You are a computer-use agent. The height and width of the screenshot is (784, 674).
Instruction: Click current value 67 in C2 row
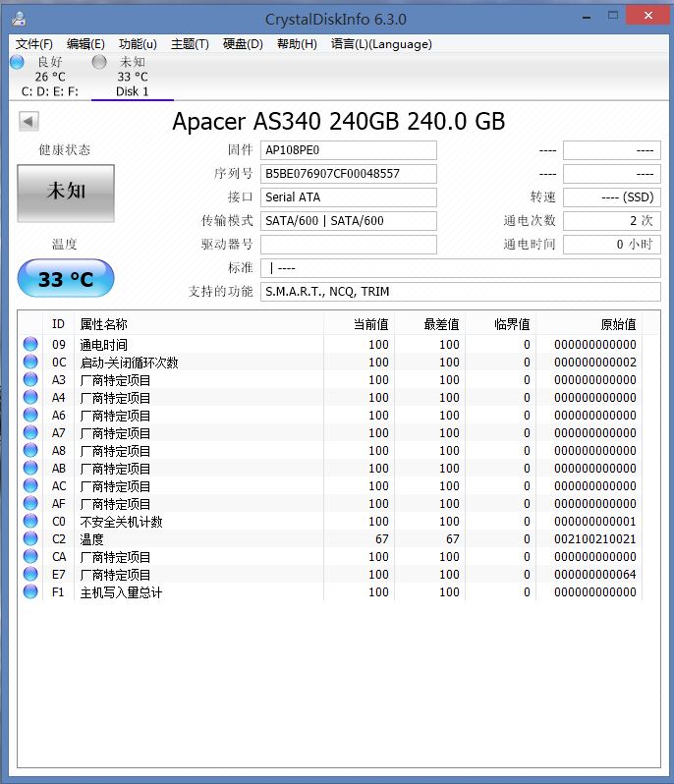382,539
